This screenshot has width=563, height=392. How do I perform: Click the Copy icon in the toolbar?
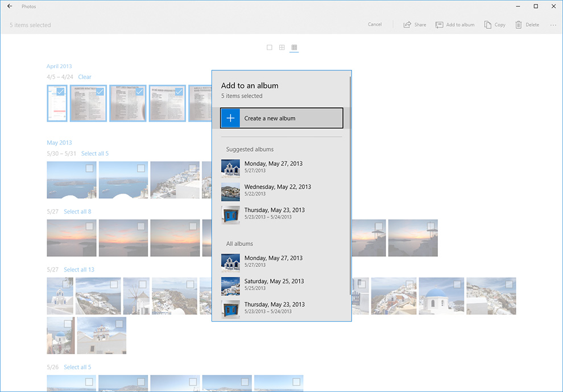tap(487, 25)
